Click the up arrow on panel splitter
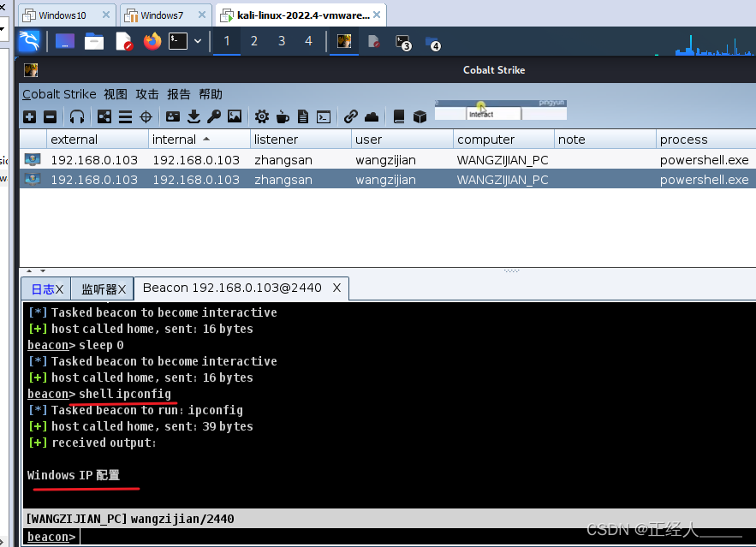This screenshot has width=756, height=547. pyautogui.click(x=29, y=271)
